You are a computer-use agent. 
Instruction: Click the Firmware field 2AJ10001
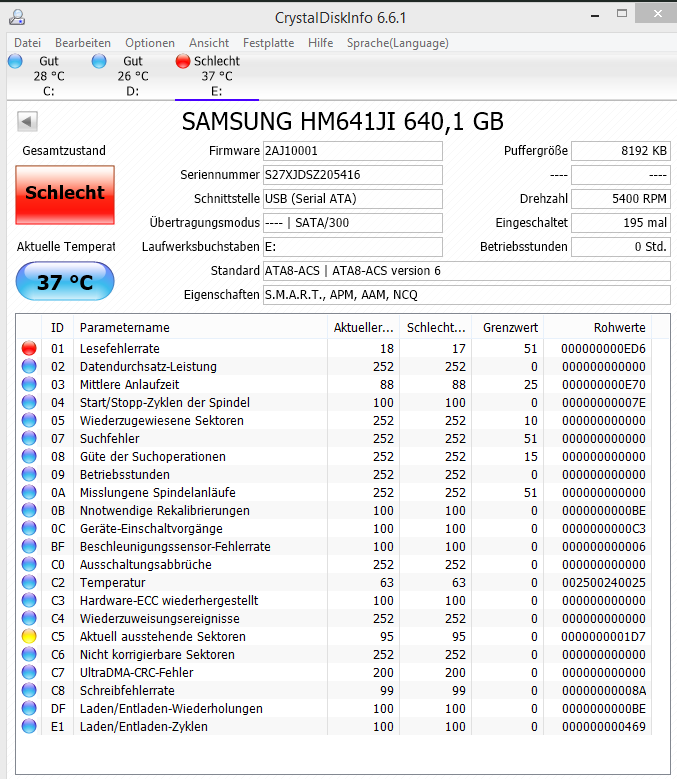(x=353, y=151)
